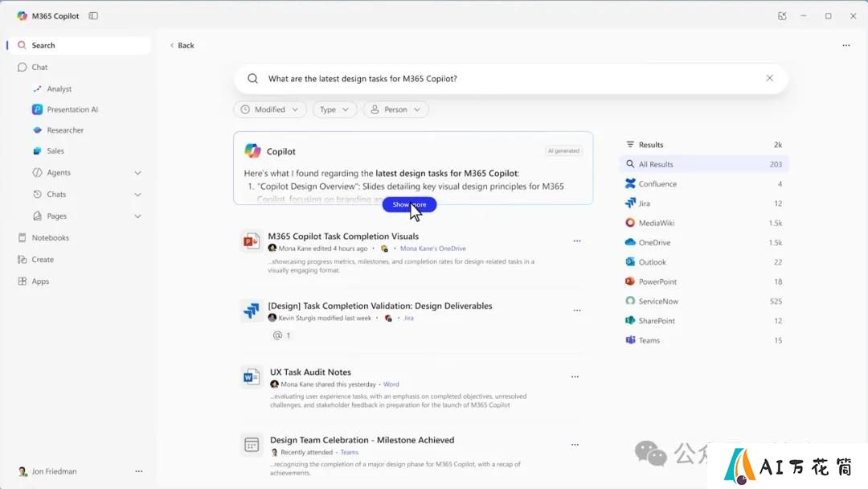This screenshot has width=868, height=489.
Task: Click the AI generated label on Copilot card
Action: (x=563, y=150)
